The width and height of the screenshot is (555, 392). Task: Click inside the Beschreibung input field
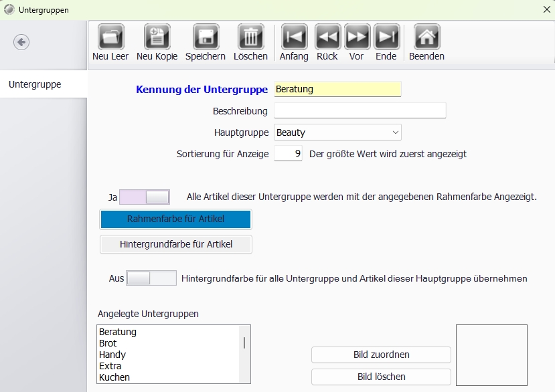[360, 110]
